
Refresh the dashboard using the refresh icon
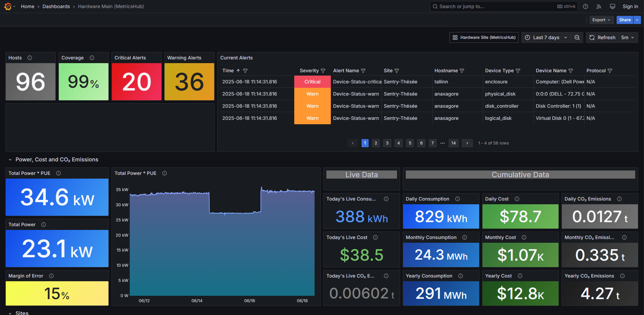592,37
